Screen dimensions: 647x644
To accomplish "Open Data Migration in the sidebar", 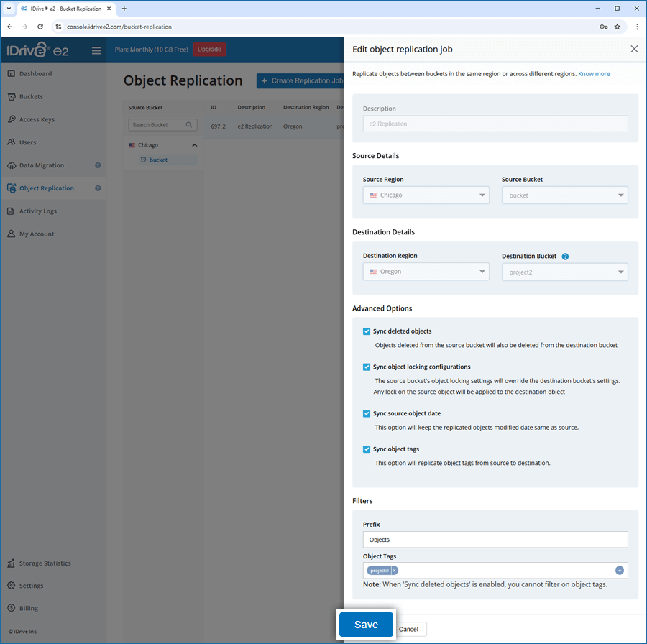I will coord(41,165).
